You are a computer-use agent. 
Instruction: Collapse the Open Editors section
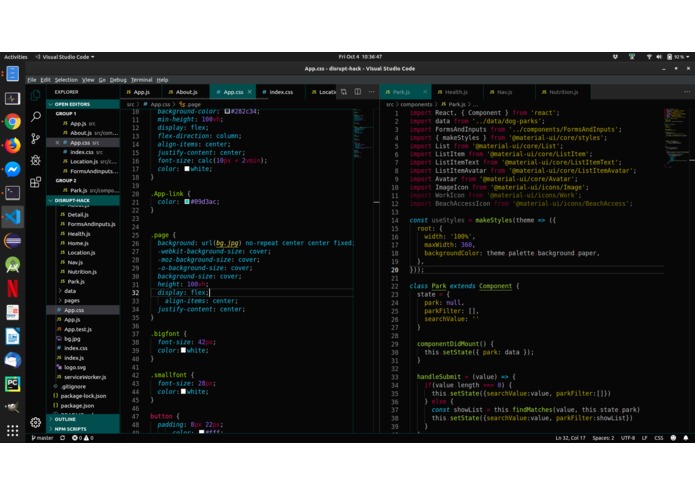tap(83, 104)
